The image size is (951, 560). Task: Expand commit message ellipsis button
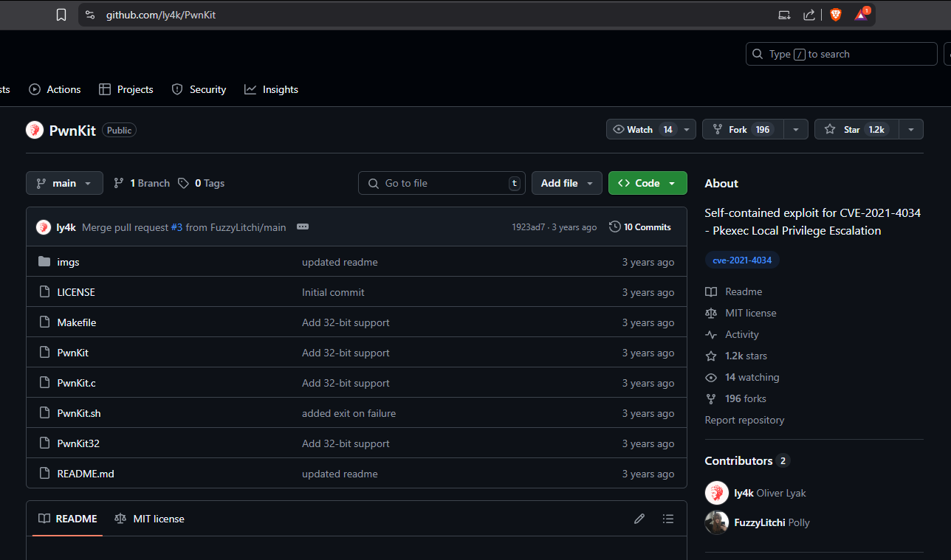pos(303,227)
